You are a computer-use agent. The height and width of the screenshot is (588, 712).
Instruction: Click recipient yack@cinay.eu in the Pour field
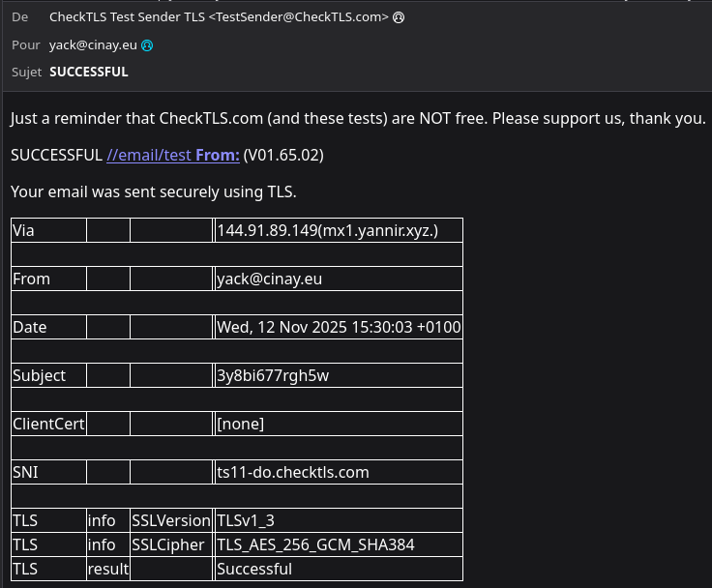(94, 45)
